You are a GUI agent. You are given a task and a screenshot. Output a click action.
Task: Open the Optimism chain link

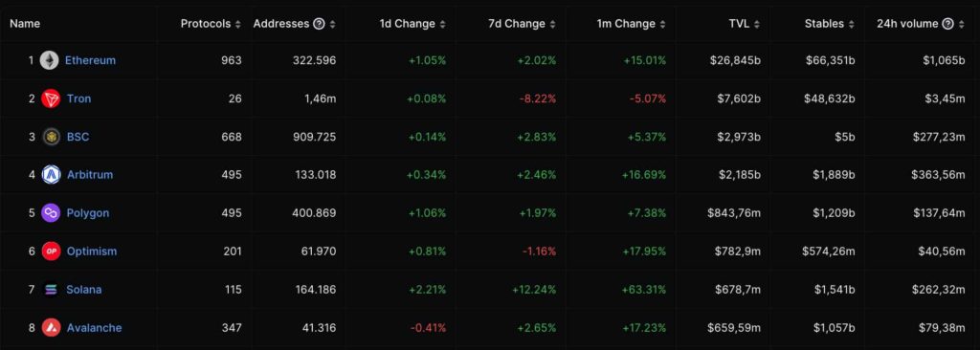pyautogui.click(x=92, y=252)
